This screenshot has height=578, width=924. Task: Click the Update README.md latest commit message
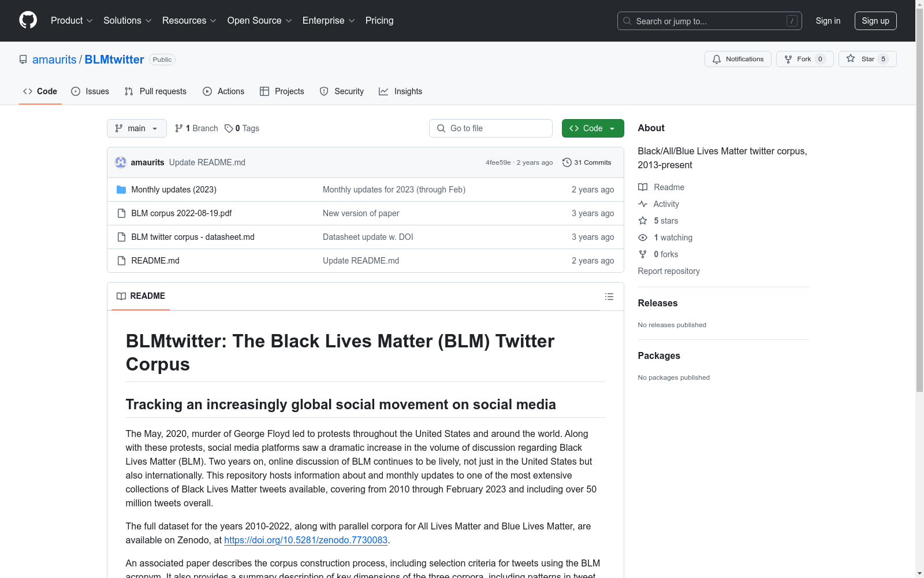[x=207, y=162]
